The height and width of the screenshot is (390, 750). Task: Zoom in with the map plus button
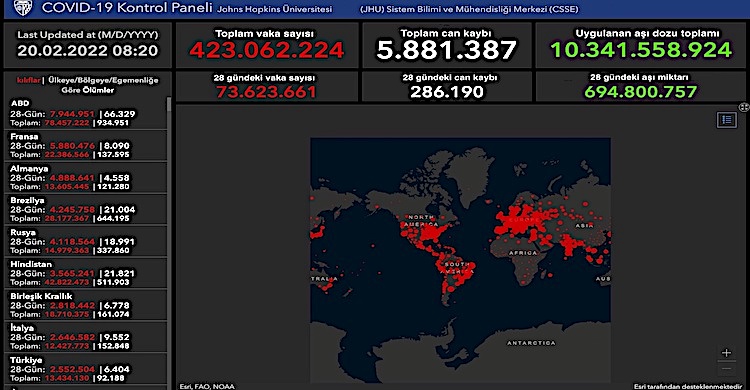(726, 353)
